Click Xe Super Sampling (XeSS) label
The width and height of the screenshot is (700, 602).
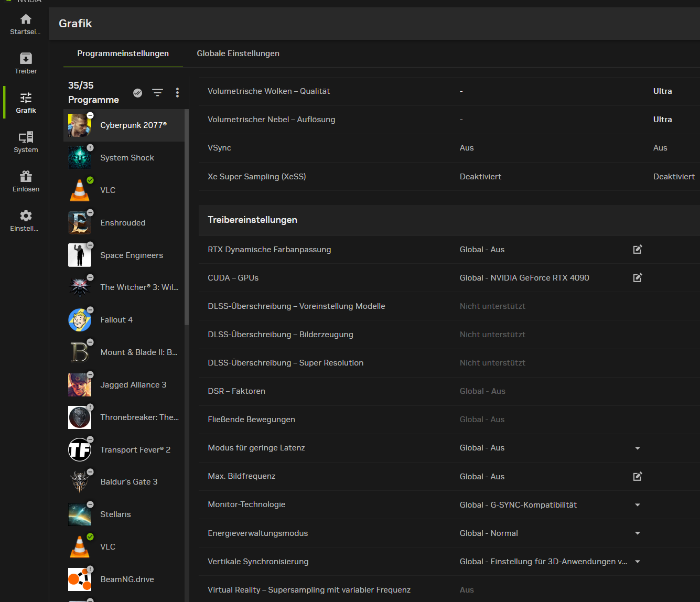257,177
